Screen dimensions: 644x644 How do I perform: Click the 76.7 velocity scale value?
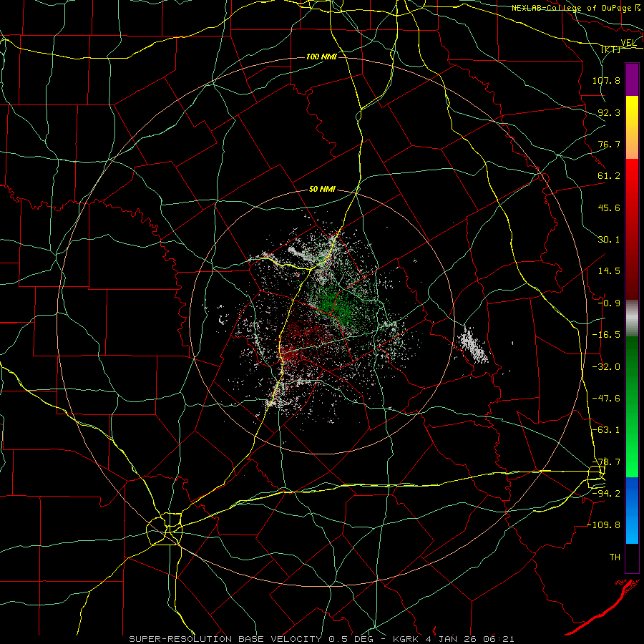609,144
